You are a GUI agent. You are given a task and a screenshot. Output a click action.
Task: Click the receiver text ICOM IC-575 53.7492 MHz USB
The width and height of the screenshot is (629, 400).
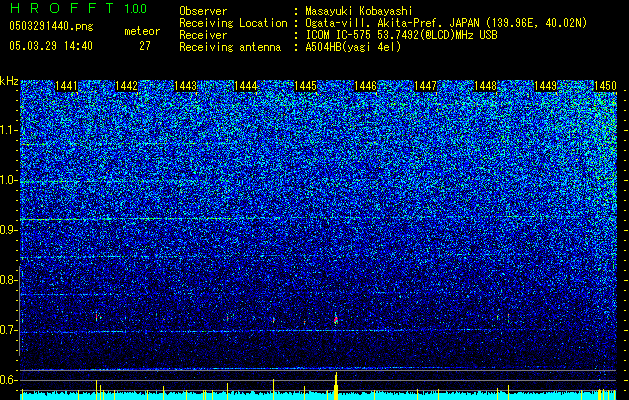tap(401, 35)
